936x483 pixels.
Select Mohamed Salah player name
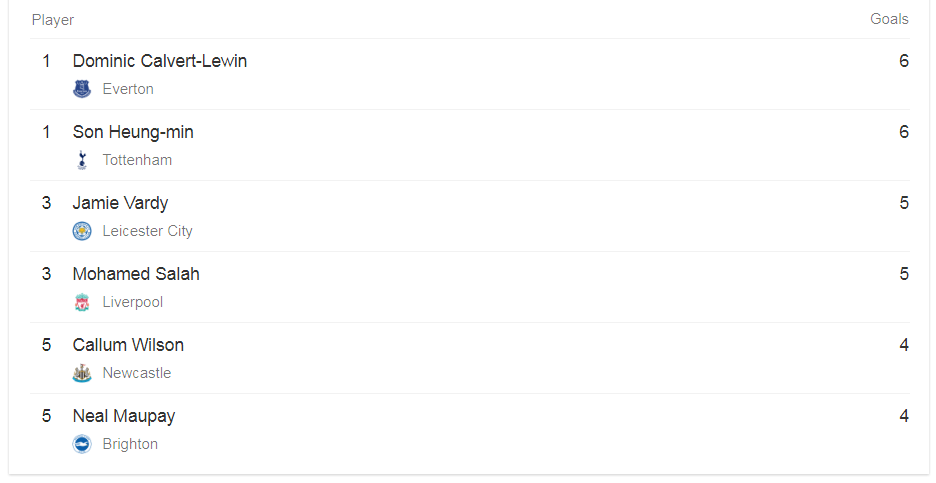(x=136, y=274)
